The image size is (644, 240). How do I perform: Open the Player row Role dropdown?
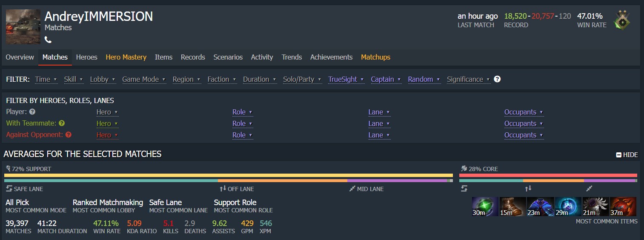[243, 112]
